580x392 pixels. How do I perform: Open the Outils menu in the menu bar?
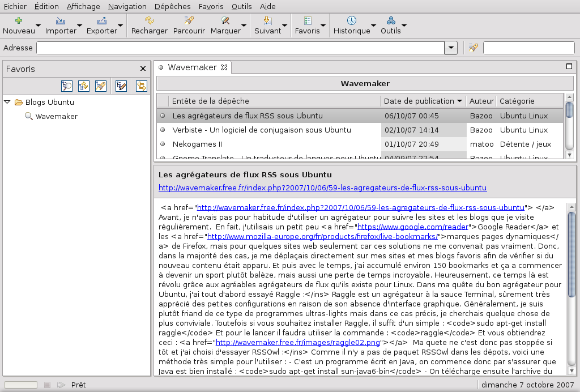241,6
